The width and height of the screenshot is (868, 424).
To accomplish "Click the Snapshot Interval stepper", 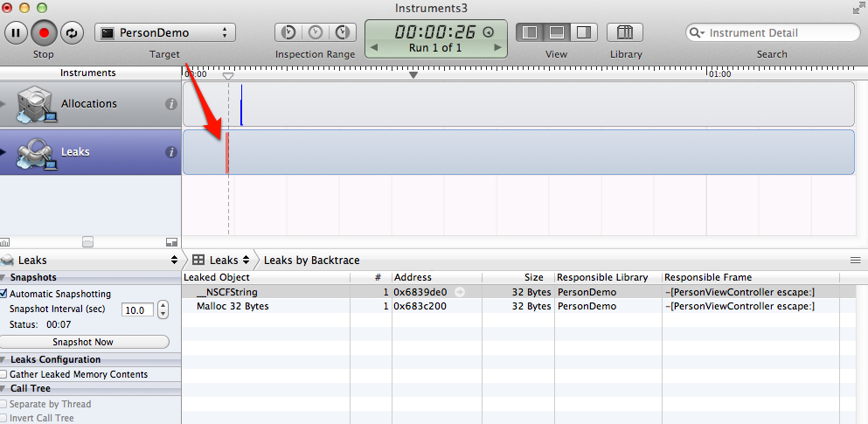I will 163,309.
